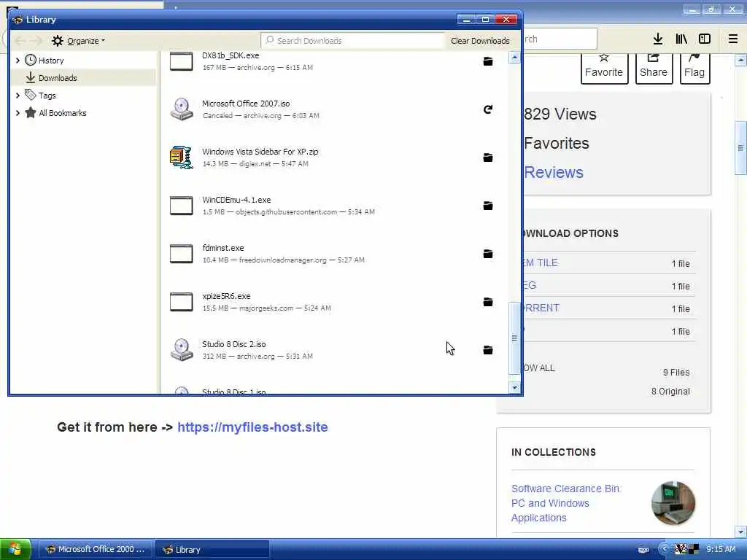Retry the Microsoft Office 2007.iso download

[x=488, y=109]
